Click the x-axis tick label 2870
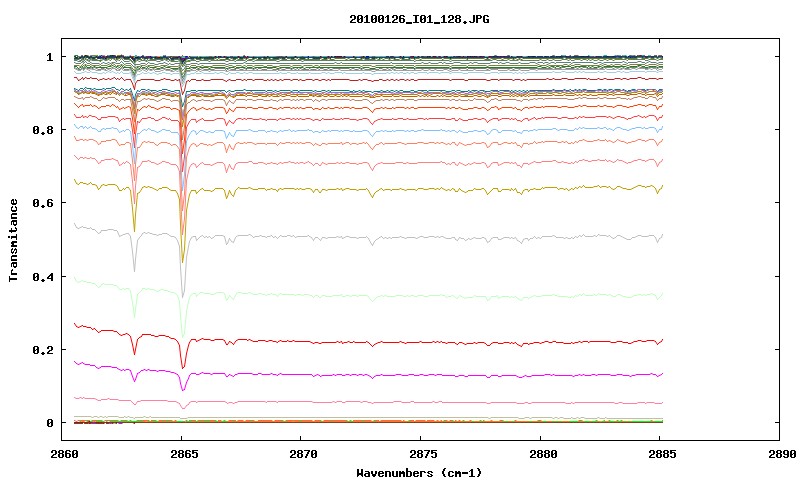The height and width of the screenshot is (480, 800). click(x=304, y=454)
